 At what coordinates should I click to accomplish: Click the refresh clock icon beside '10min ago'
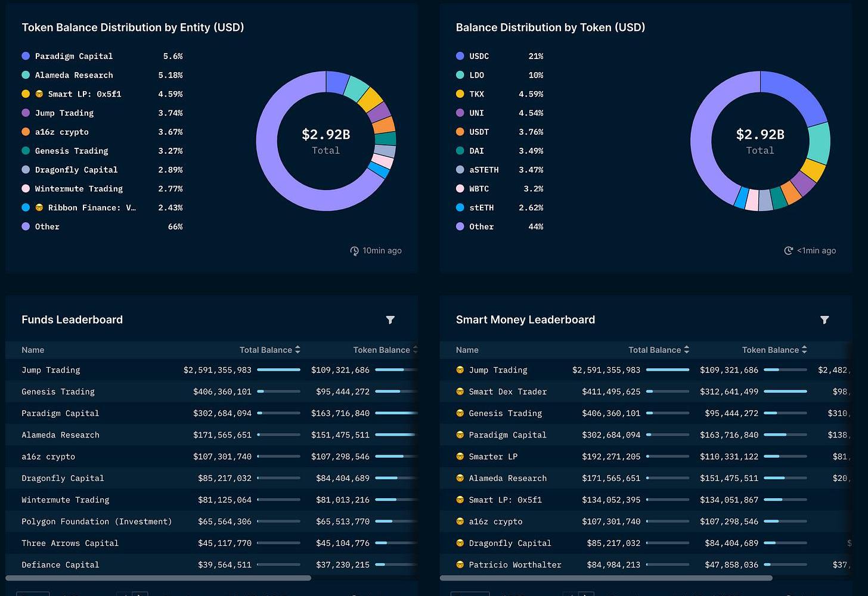tap(355, 251)
